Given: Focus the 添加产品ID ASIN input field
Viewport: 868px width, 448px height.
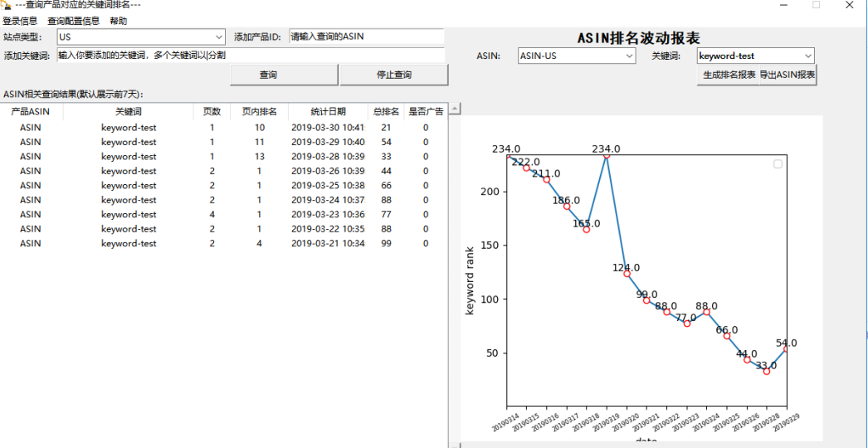Looking at the screenshot, I should tap(365, 37).
